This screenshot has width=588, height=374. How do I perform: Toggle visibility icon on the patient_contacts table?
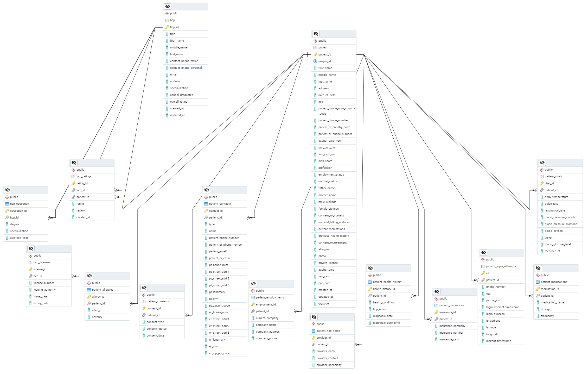pyautogui.click(x=207, y=190)
